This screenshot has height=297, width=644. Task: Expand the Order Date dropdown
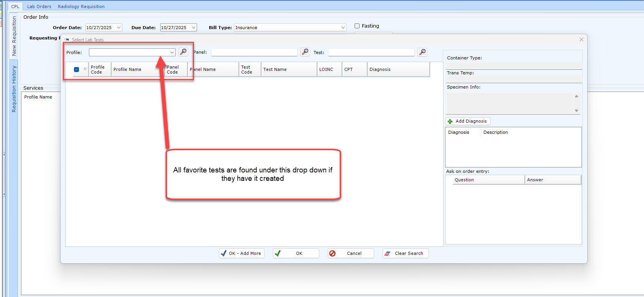[119, 28]
